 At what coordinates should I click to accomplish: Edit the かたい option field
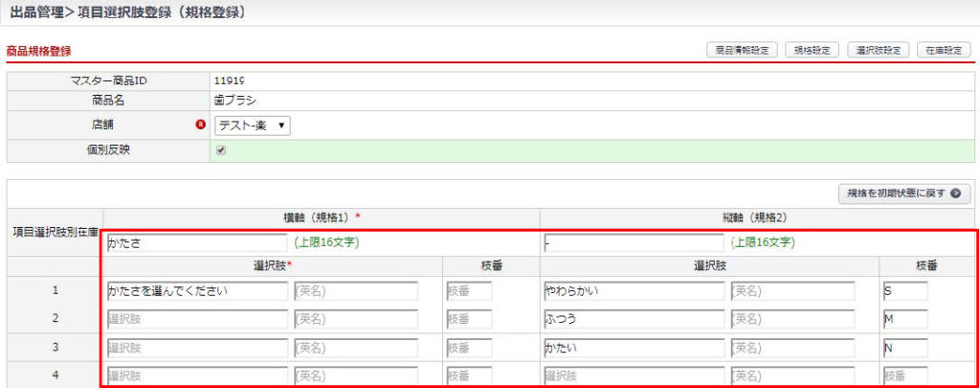(634, 348)
